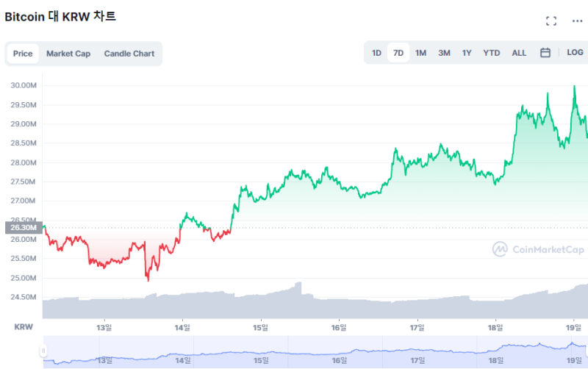Show the 1Y time range
Viewport: 588px width, 369px height.
[x=467, y=53]
